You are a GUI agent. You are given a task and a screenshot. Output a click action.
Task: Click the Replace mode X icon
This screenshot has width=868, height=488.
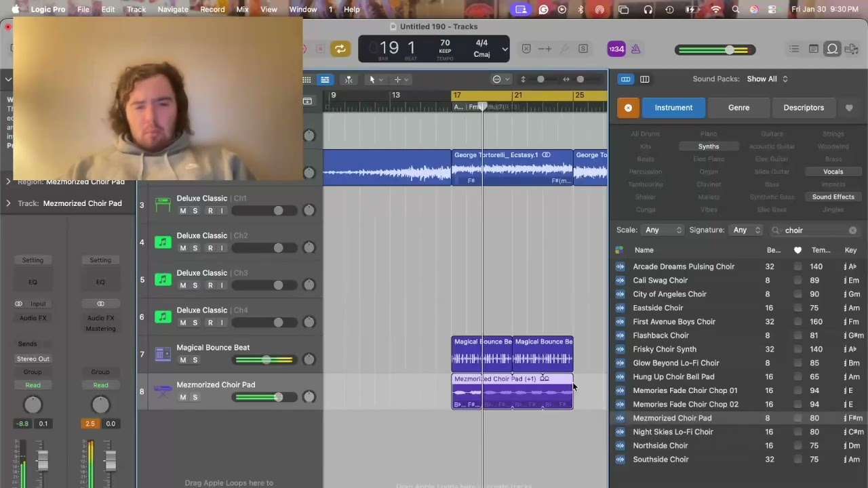[526, 49]
